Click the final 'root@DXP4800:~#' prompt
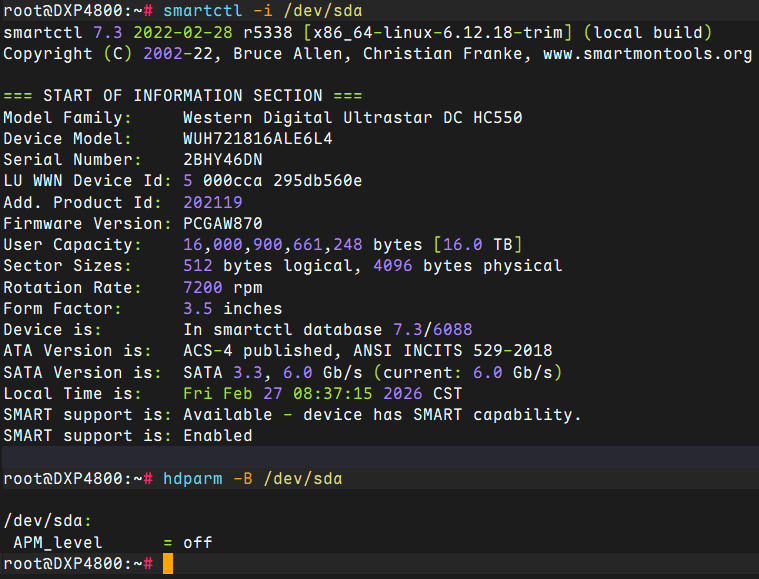759x579 pixels. point(77,564)
